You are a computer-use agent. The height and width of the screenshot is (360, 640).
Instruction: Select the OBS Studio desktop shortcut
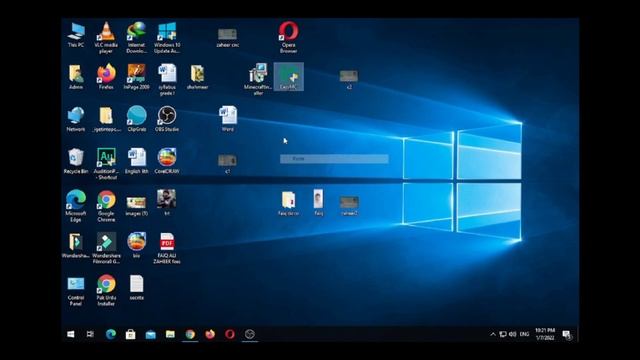[x=167, y=119]
